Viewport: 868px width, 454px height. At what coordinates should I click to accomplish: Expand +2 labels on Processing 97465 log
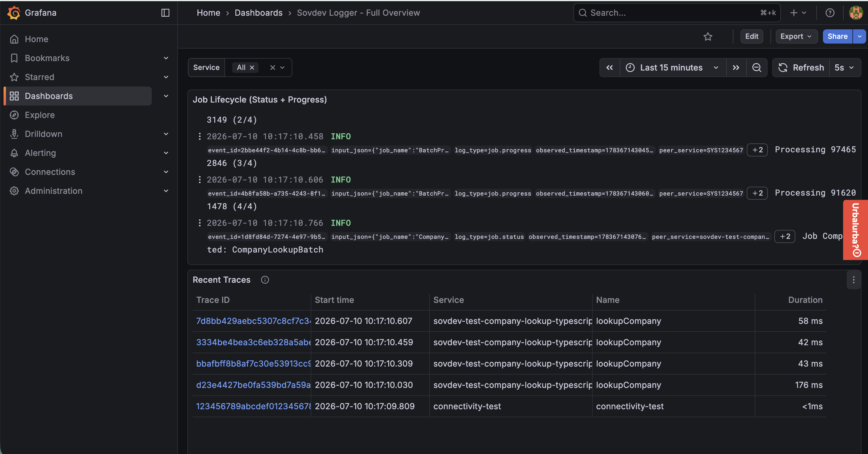[757, 150]
